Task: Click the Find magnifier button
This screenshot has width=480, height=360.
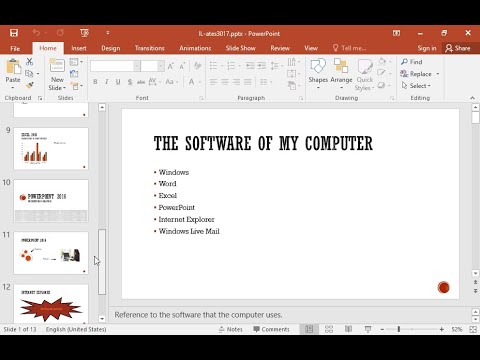Action: pyautogui.click(x=412, y=62)
